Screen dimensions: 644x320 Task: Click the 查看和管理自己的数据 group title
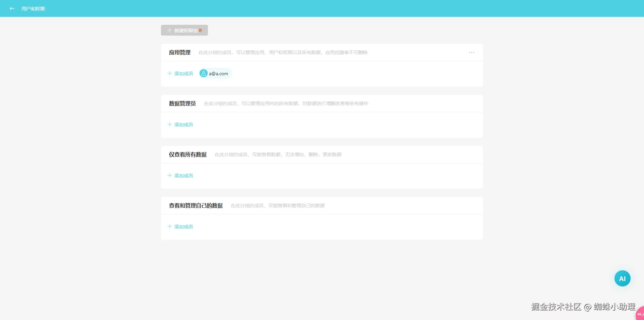[x=196, y=205]
